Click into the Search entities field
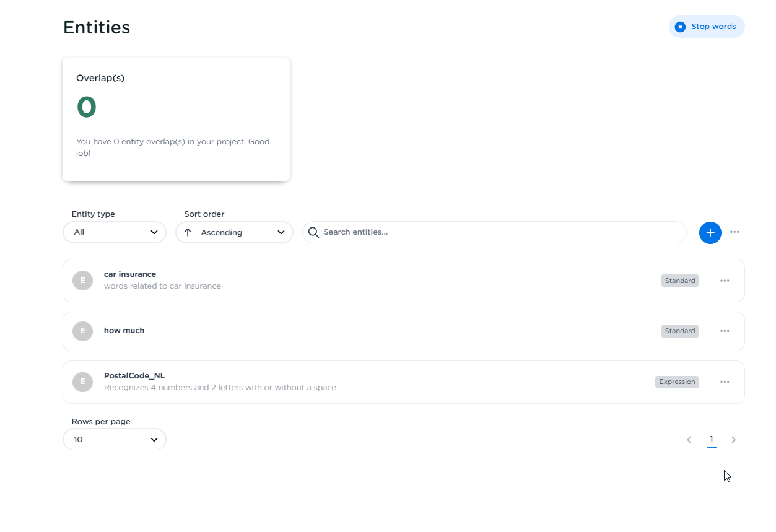 pos(495,232)
